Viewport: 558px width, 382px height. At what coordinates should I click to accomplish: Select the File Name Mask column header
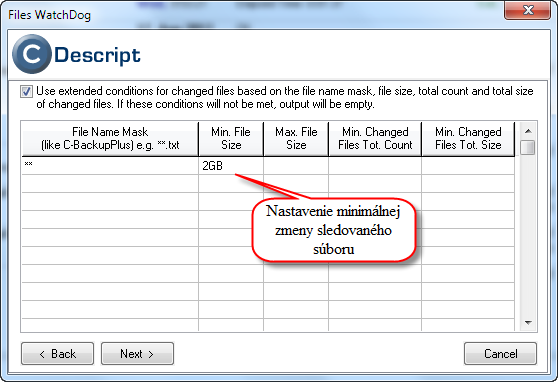tap(110, 138)
